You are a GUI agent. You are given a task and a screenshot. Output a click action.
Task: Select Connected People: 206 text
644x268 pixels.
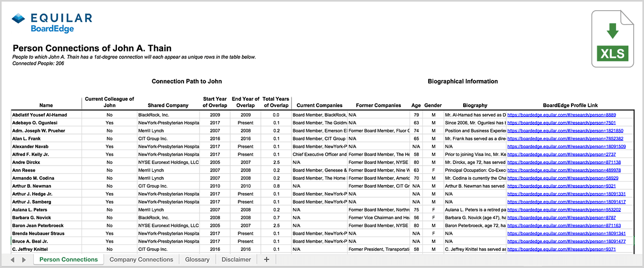click(x=37, y=63)
